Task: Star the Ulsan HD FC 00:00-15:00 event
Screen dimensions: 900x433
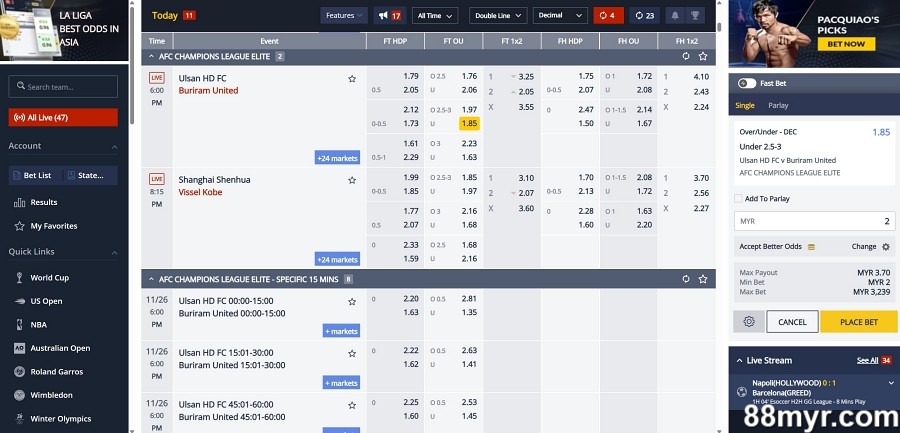Action: point(352,301)
